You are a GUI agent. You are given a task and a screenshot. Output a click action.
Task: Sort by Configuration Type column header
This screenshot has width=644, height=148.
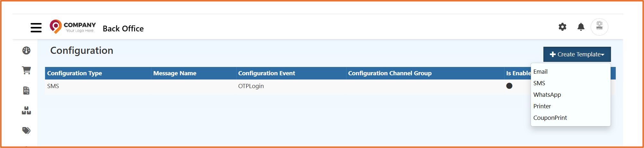coord(75,73)
